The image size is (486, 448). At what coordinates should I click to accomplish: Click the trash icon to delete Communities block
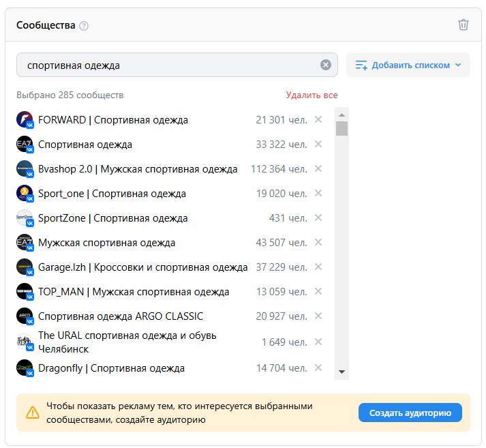pyautogui.click(x=464, y=25)
